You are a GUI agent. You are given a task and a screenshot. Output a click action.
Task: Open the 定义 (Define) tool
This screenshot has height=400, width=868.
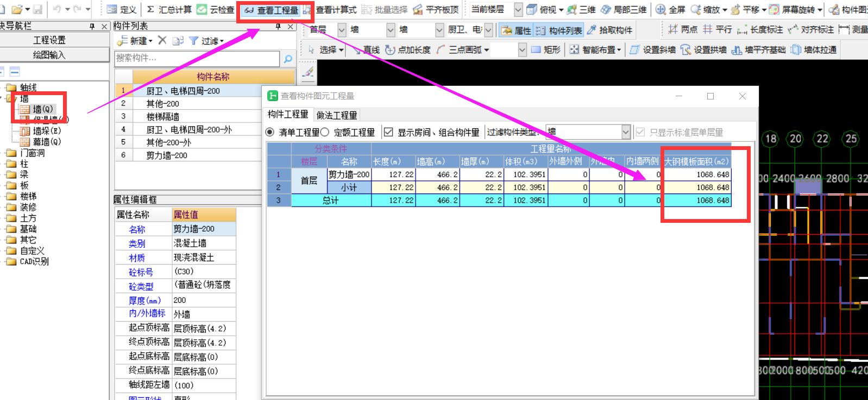click(x=122, y=9)
